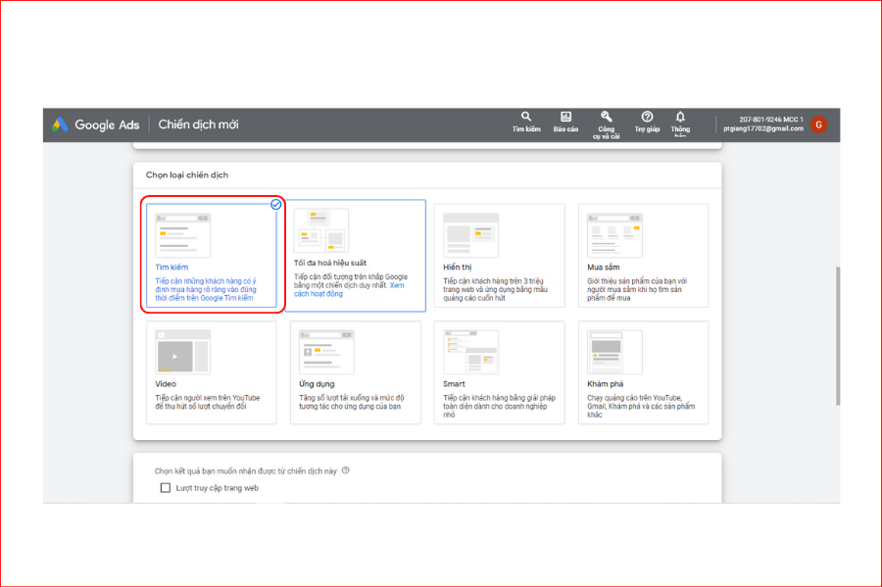Select the Tìm kiếm campaign type card
Viewport: 882px width, 588px height.
click(x=212, y=255)
